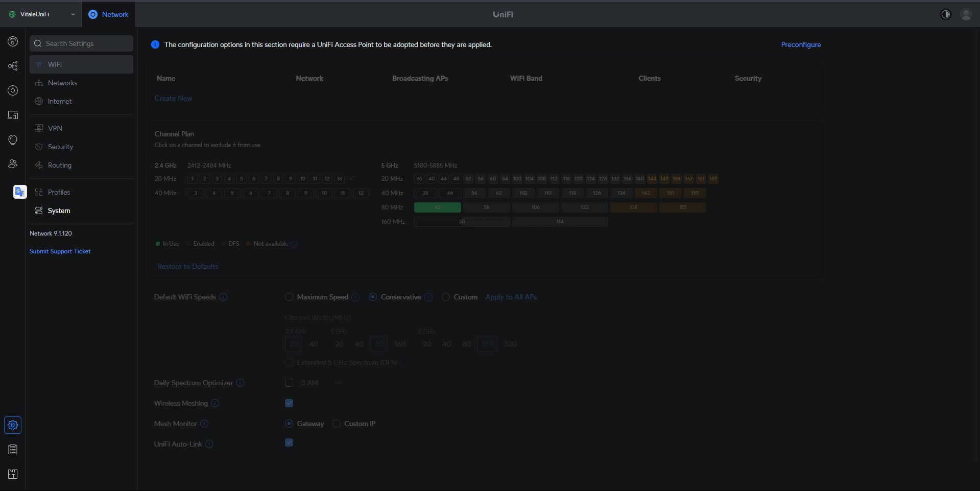Select Custom IP for Mesh Monitor
This screenshot has height=491, width=980.
coord(337,424)
